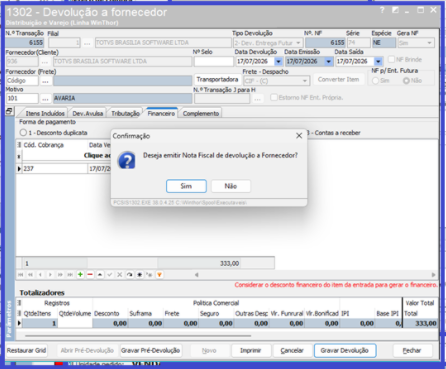Open Data Saída date picker arrow

[x=378, y=62]
